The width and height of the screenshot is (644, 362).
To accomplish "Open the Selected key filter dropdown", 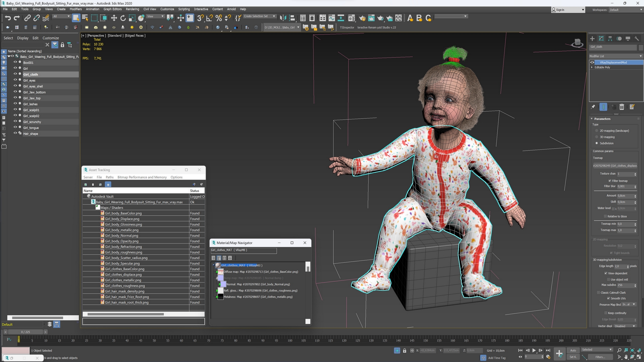I will click(597, 350).
